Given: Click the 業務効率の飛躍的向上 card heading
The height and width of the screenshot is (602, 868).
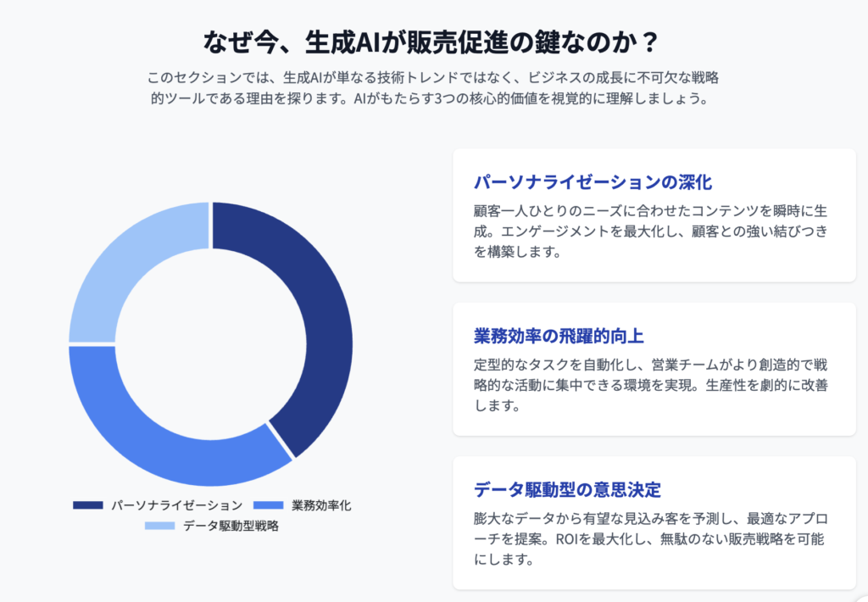Looking at the screenshot, I should (559, 336).
